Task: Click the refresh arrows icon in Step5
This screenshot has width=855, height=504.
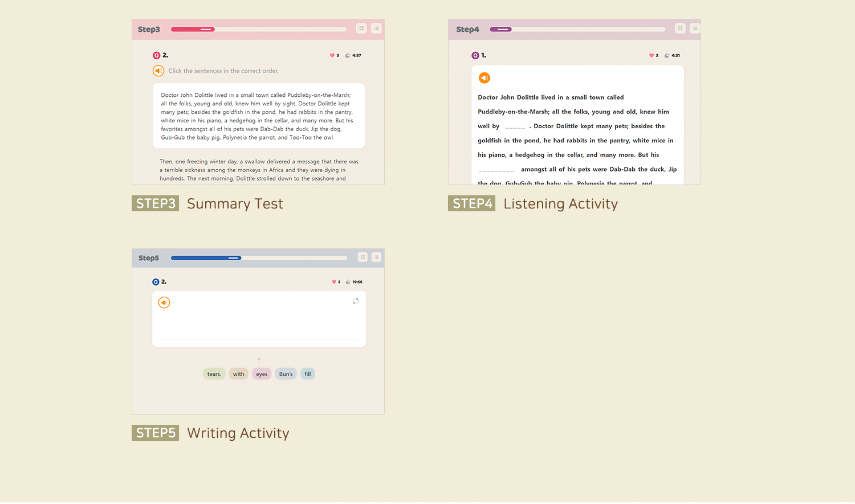Action: [x=355, y=301]
